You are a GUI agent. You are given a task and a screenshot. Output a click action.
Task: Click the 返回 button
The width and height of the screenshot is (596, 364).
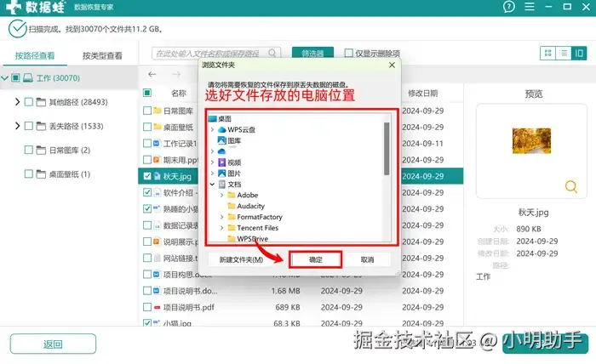pyautogui.click(x=53, y=344)
